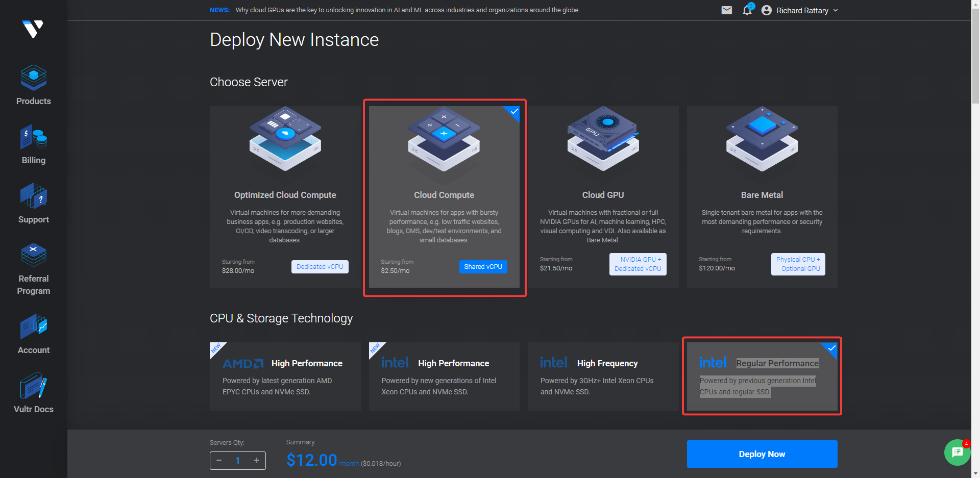Click the NVIDIA GPU + Dedicated vCPU badge
Viewport: 980px width, 478px height.
(638, 264)
